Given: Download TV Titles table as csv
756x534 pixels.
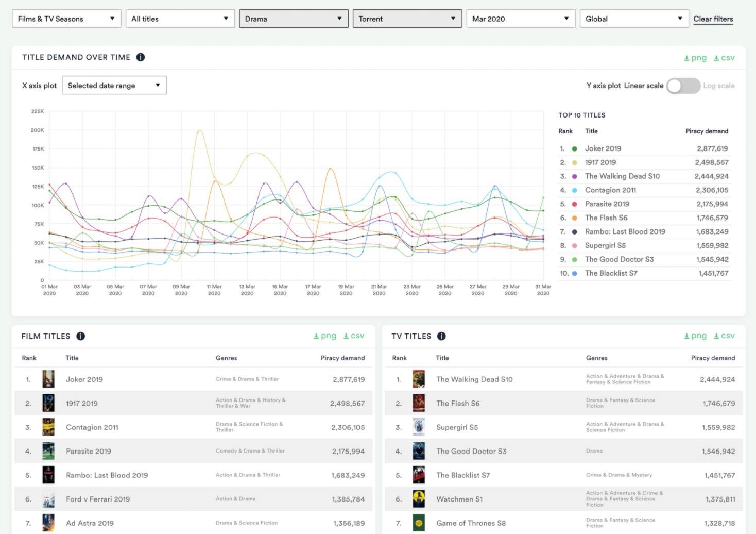Looking at the screenshot, I should (724, 336).
